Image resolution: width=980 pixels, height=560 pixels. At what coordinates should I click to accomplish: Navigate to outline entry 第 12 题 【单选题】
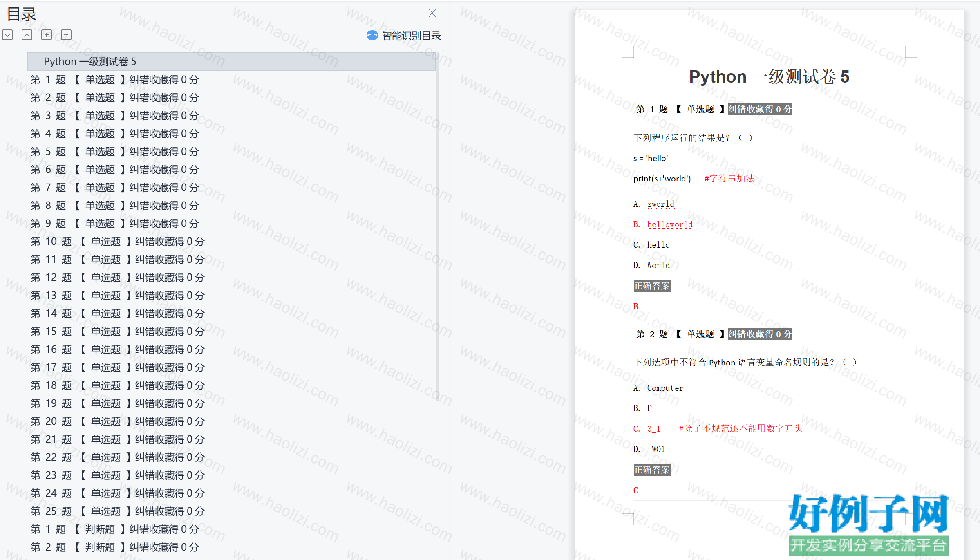[x=118, y=278]
